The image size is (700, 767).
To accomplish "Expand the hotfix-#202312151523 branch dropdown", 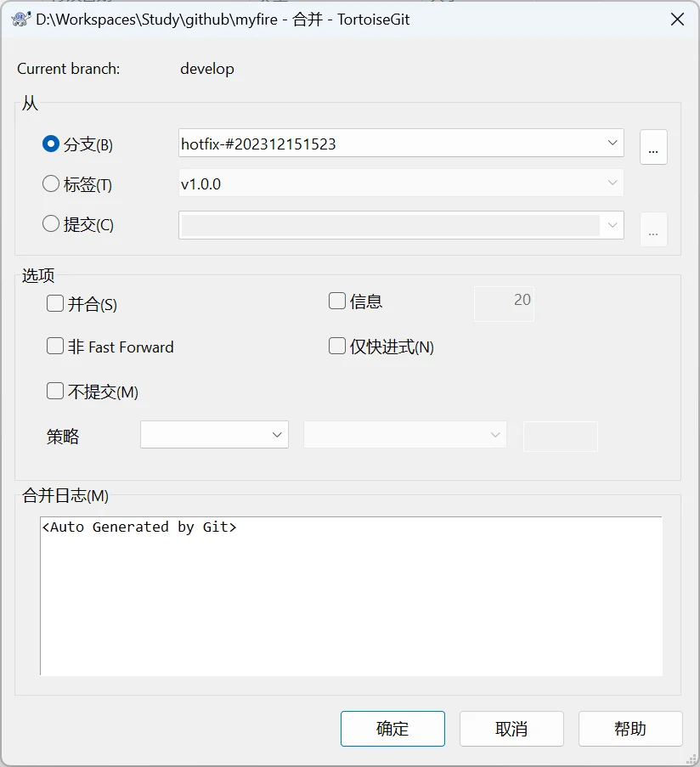I will [x=612, y=144].
